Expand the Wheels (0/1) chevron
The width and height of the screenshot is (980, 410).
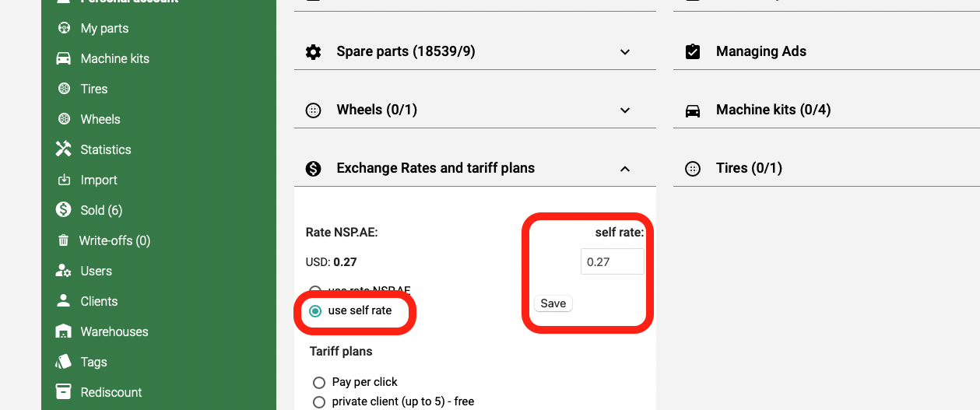click(624, 110)
